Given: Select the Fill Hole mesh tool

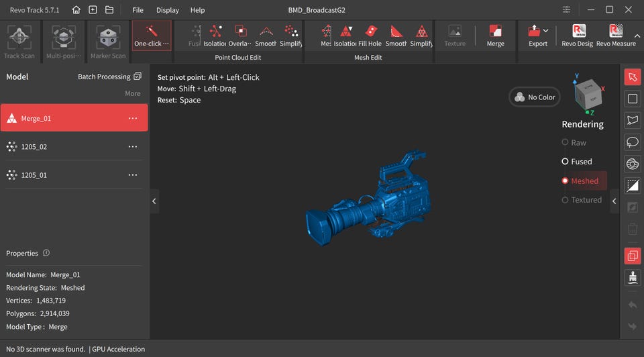Looking at the screenshot, I should pos(370,35).
